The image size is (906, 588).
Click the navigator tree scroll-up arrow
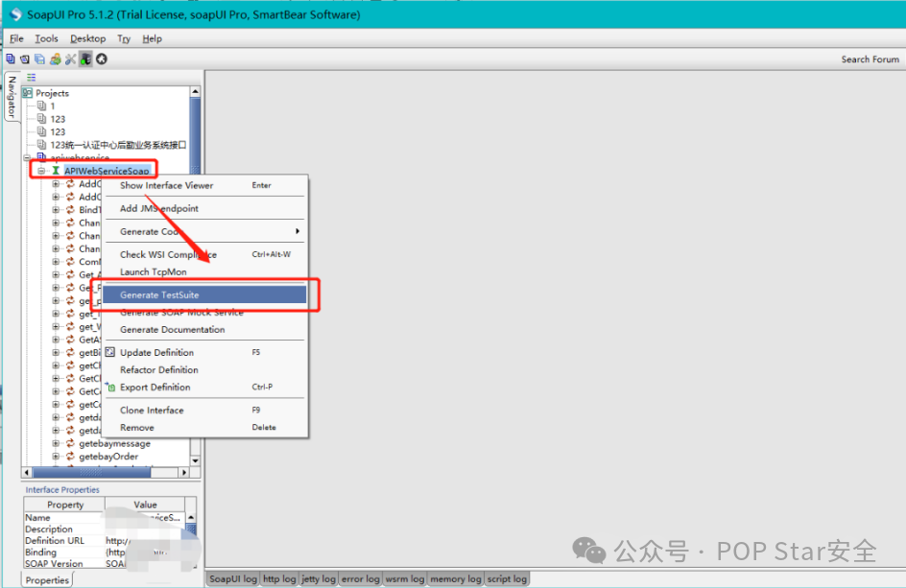[x=195, y=91]
